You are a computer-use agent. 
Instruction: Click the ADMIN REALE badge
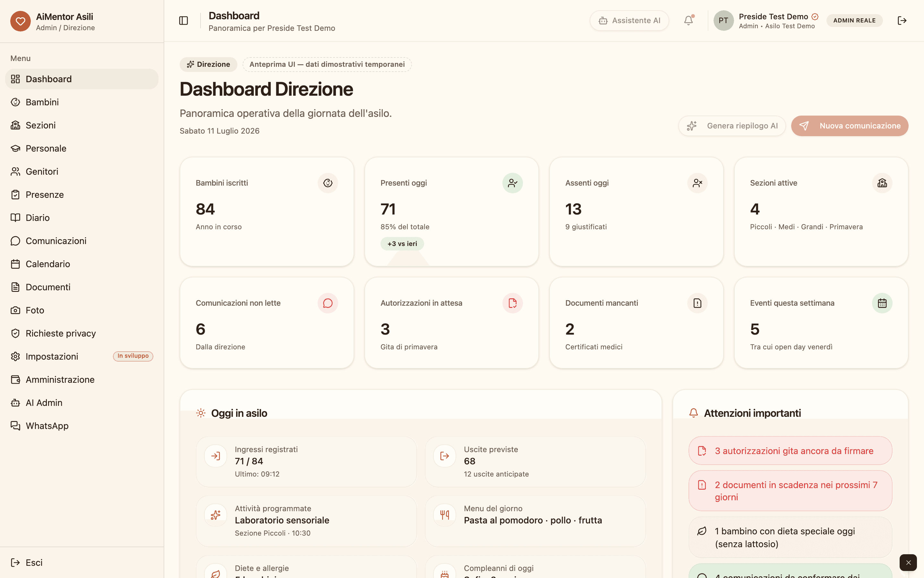coord(854,21)
